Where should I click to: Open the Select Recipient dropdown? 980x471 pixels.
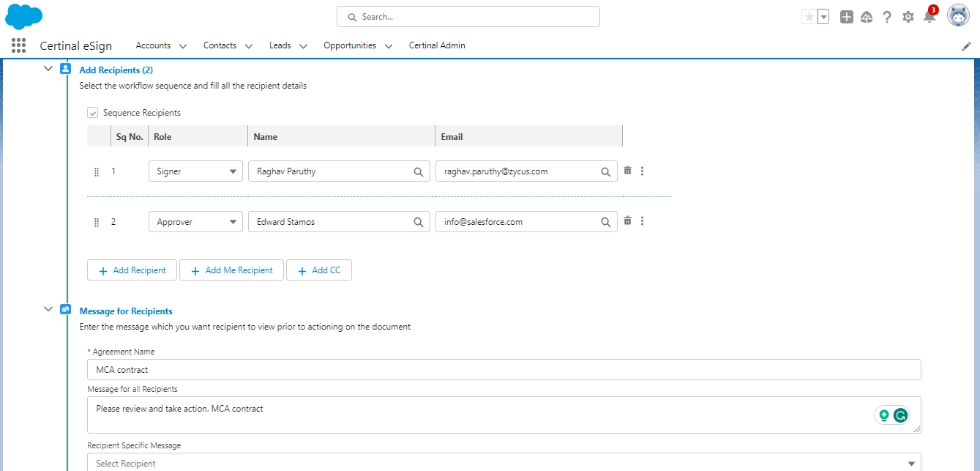pos(504,462)
